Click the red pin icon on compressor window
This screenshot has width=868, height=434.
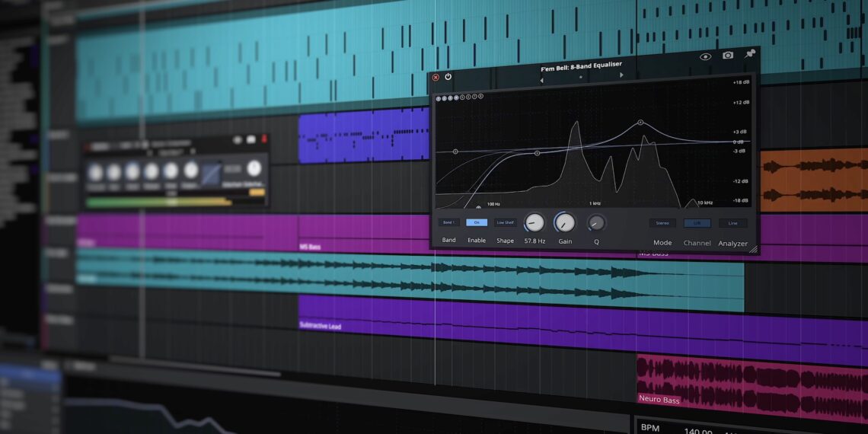click(x=264, y=139)
